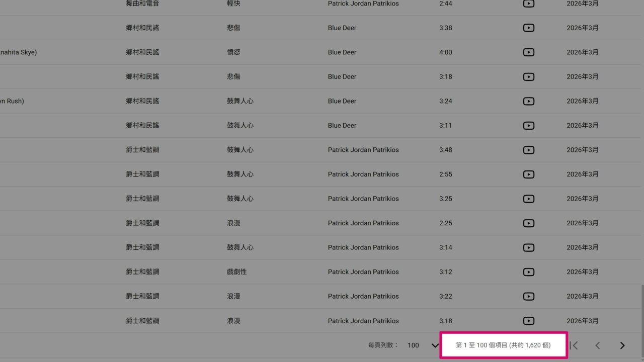Click Blue Deer artist on the 3:11 row
The width and height of the screenshot is (644, 362).
(x=342, y=126)
